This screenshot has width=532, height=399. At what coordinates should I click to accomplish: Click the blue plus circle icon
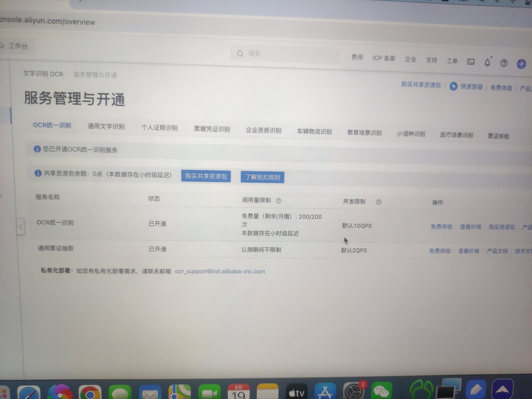521,64
